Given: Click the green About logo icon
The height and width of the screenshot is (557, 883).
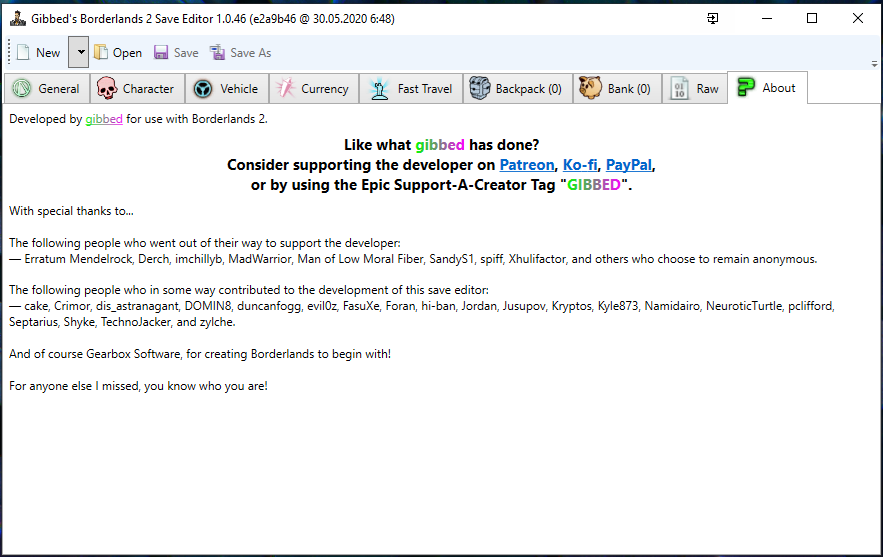Looking at the screenshot, I should (x=746, y=87).
